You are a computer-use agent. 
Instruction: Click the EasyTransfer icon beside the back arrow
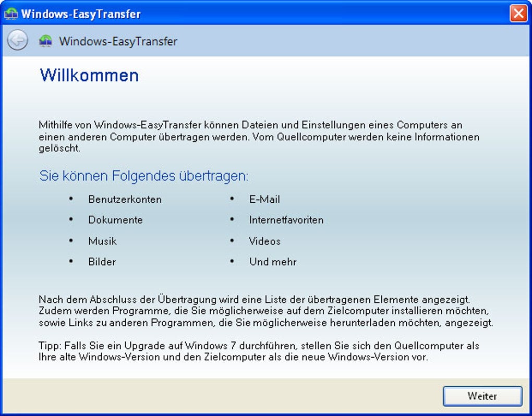tap(45, 41)
